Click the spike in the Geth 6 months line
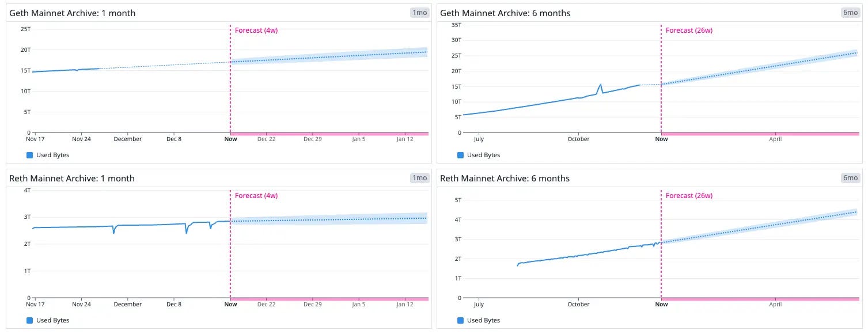Image resolution: width=868 pixels, height=334 pixels. 601,85
